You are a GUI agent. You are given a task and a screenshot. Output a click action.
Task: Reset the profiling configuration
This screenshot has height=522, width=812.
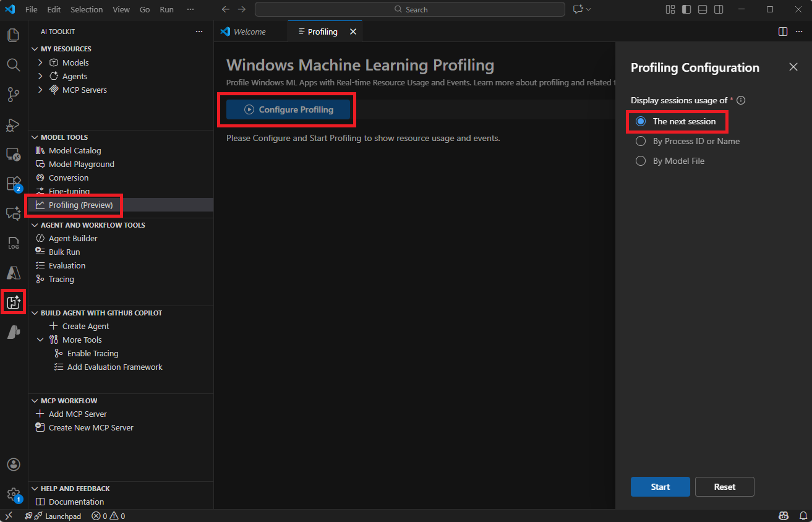(x=724, y=487)
